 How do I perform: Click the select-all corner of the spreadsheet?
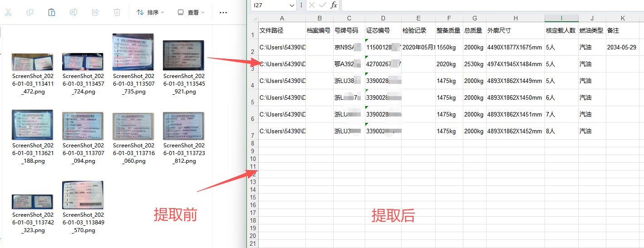pos(253,18)
